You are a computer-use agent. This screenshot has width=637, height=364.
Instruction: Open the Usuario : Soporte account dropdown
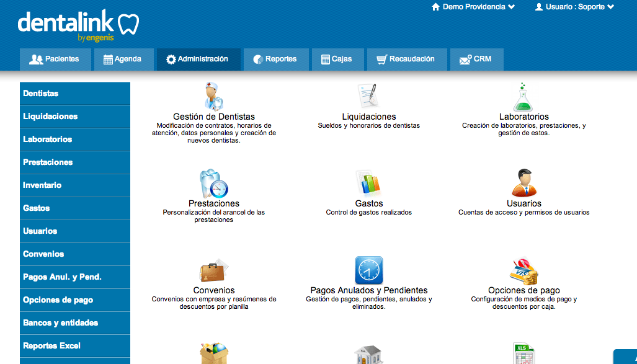point(574,7)
